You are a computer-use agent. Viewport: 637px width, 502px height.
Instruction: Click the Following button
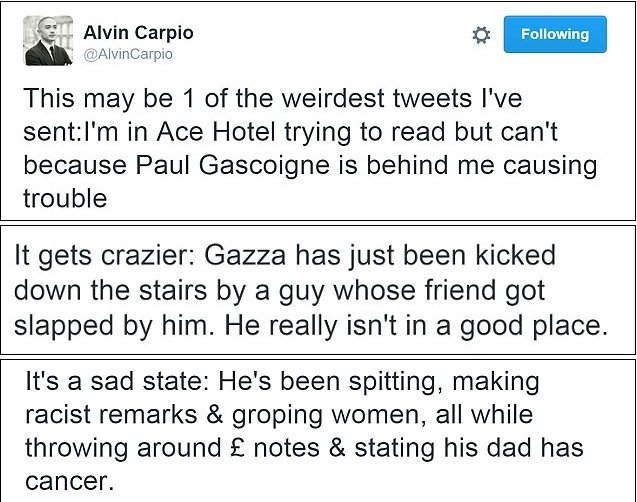pos(555,34)
